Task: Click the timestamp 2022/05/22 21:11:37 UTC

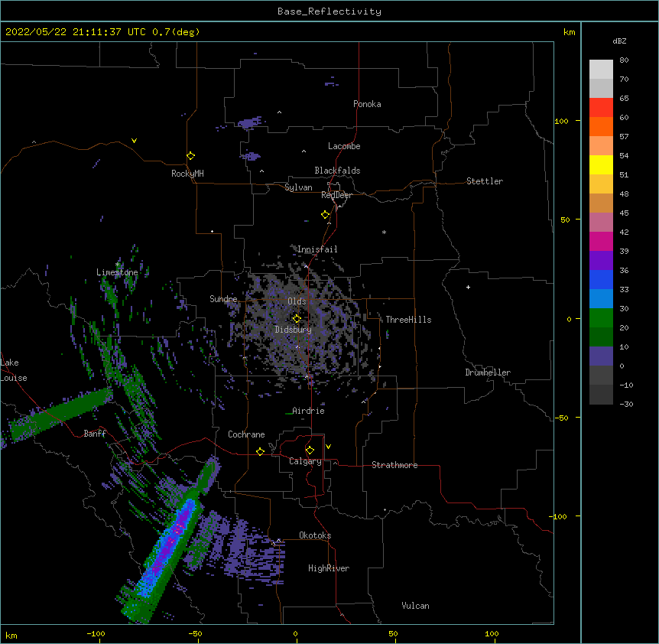Action: 75,32
